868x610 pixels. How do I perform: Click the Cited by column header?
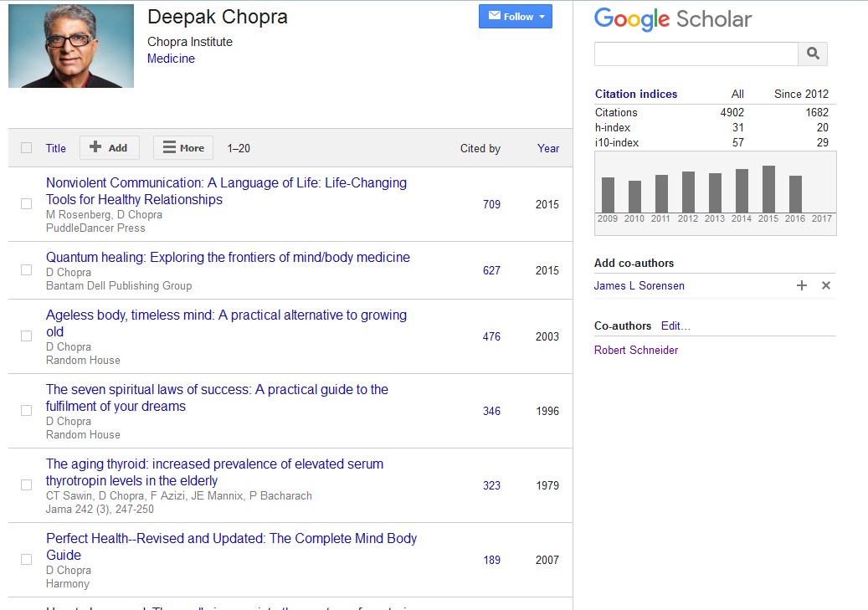pyautogui.click(x=480, y=148)
